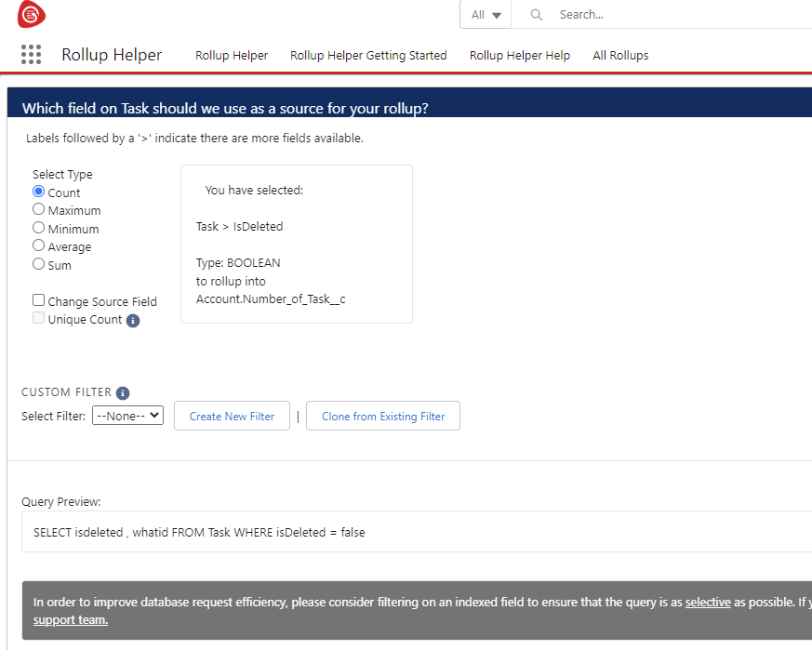Click the search magnifier icon
Image resolution: width=812 pixels, height=650 pixels.
537,15
